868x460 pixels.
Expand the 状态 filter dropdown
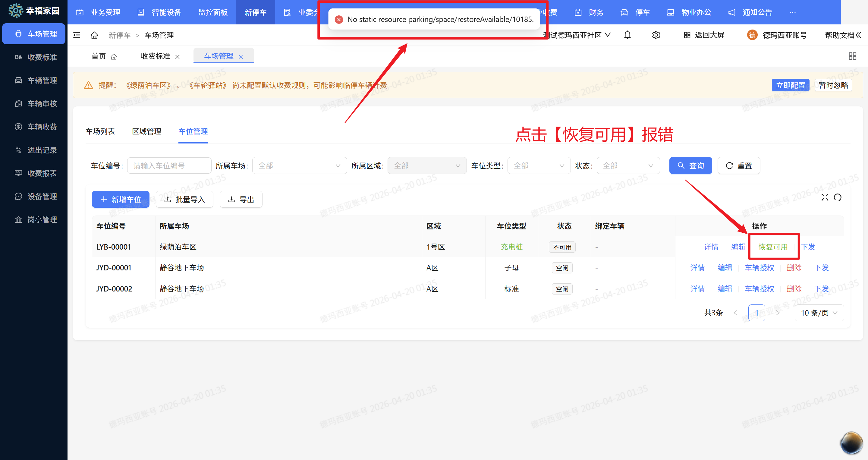(628, 165)
